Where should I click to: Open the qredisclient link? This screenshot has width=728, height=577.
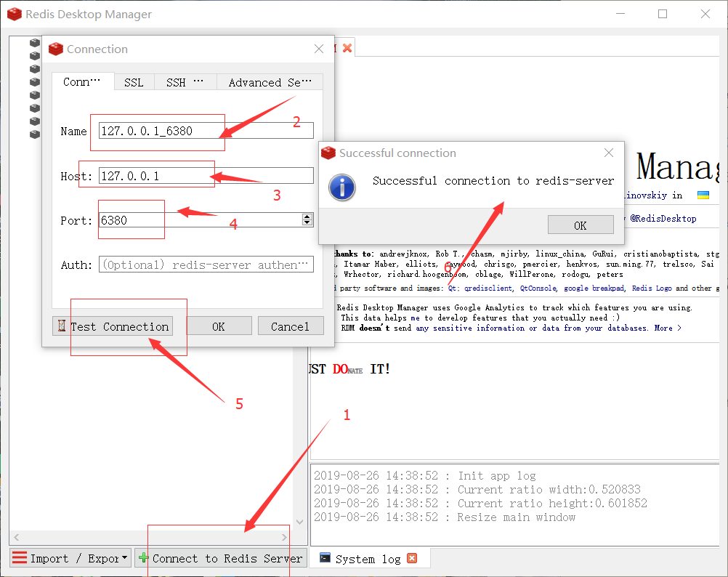point(488,288)
